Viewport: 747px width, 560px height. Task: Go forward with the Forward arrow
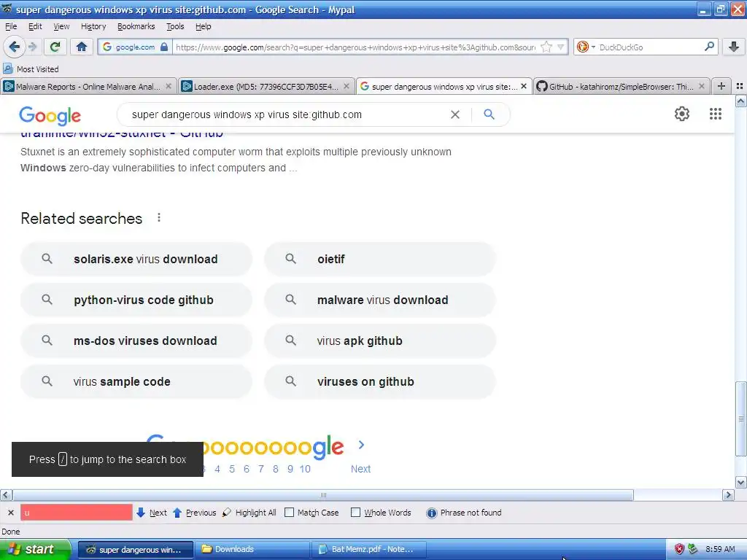[32, 47]
